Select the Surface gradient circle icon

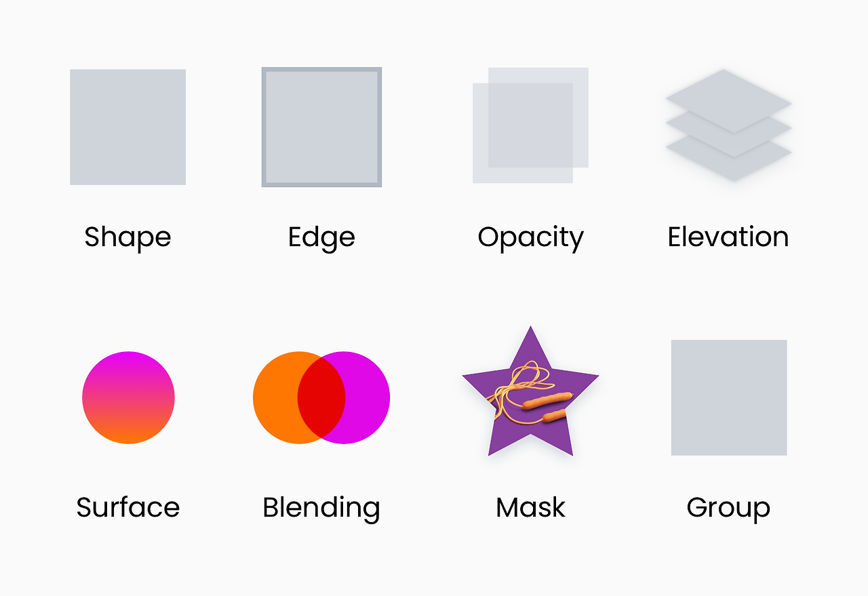tap(128, 398)
